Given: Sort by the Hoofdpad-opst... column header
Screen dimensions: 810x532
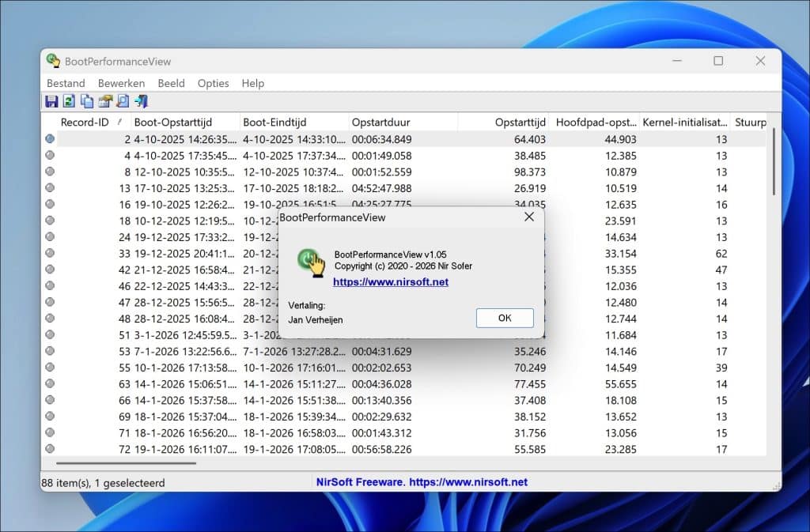Looking at the screenshot, I should [594, 123].
